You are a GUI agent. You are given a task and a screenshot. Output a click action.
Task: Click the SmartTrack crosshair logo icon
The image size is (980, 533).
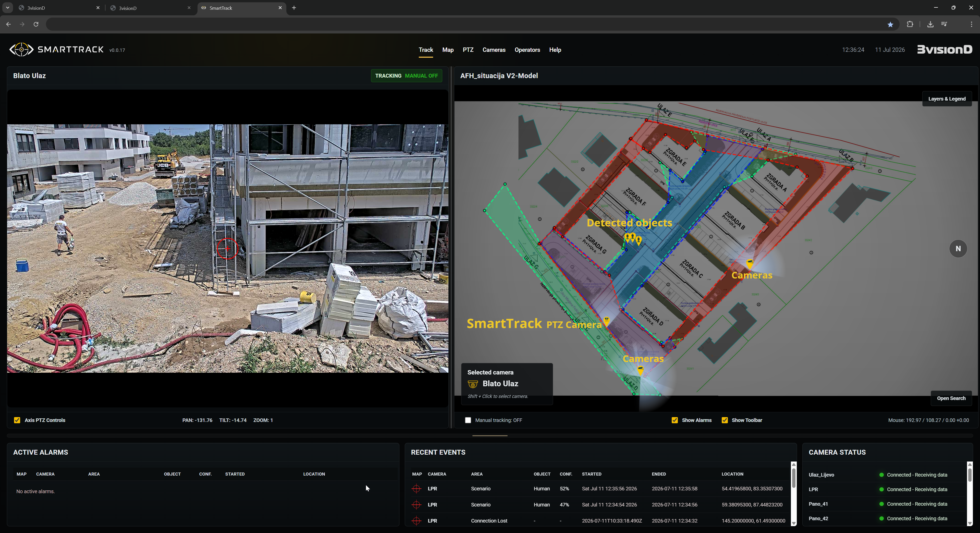[21, 50]
